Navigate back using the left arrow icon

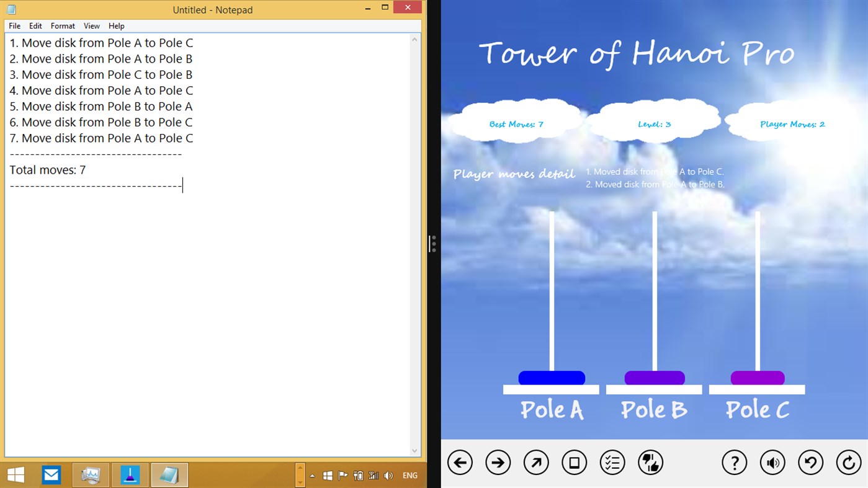(x=460, y=462)
